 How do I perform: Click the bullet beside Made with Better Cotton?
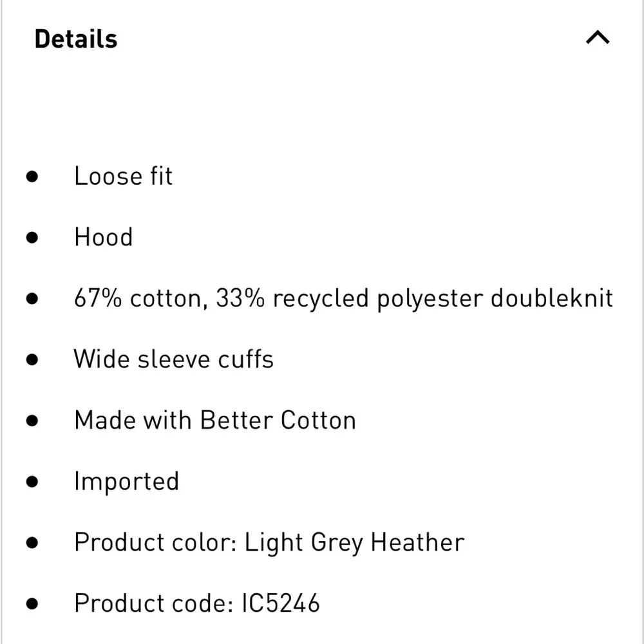click(x=32, y=420)
